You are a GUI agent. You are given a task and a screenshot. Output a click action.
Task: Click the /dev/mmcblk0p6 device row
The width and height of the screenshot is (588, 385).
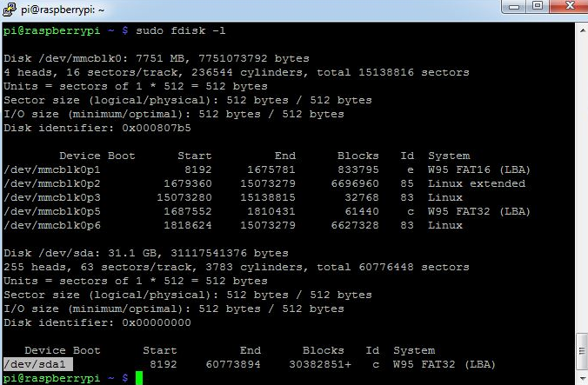233,225
